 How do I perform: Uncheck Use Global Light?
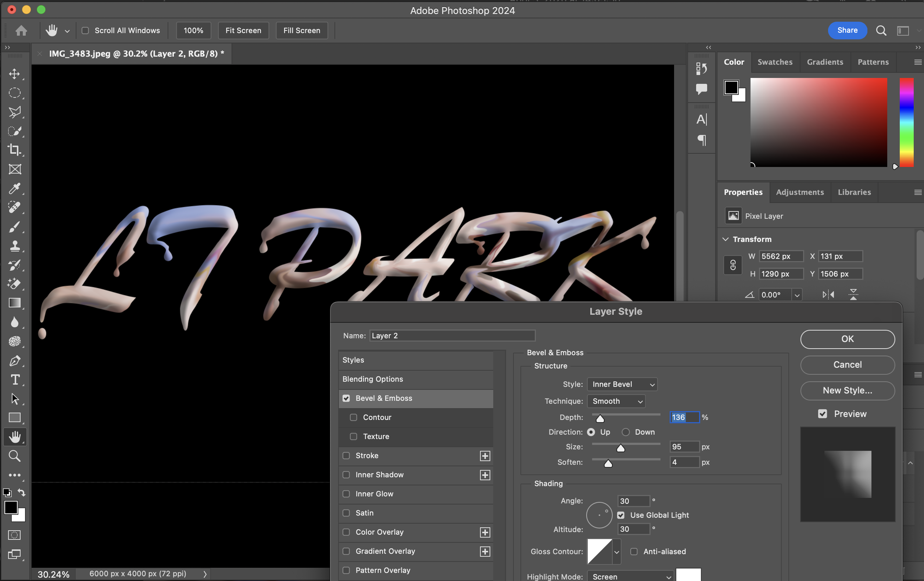(621, 515)
